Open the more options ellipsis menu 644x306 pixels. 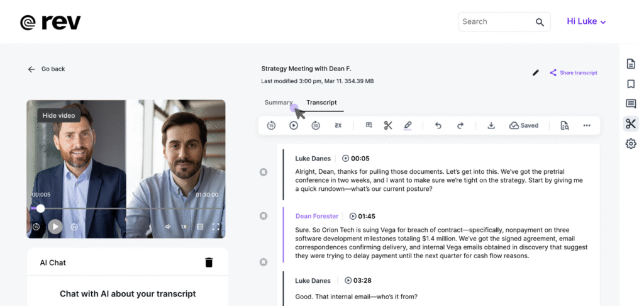pyautogui.click(x=587, y=126)
